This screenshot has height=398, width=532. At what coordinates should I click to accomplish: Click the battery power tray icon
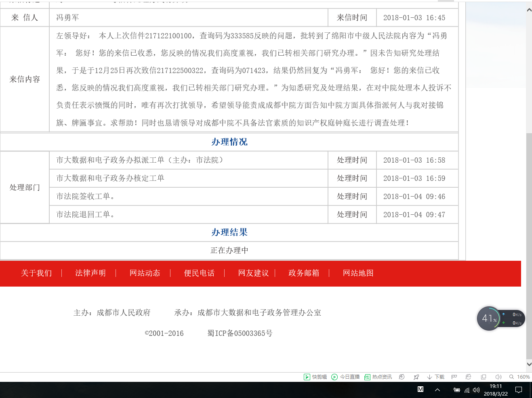click(456, 390)
